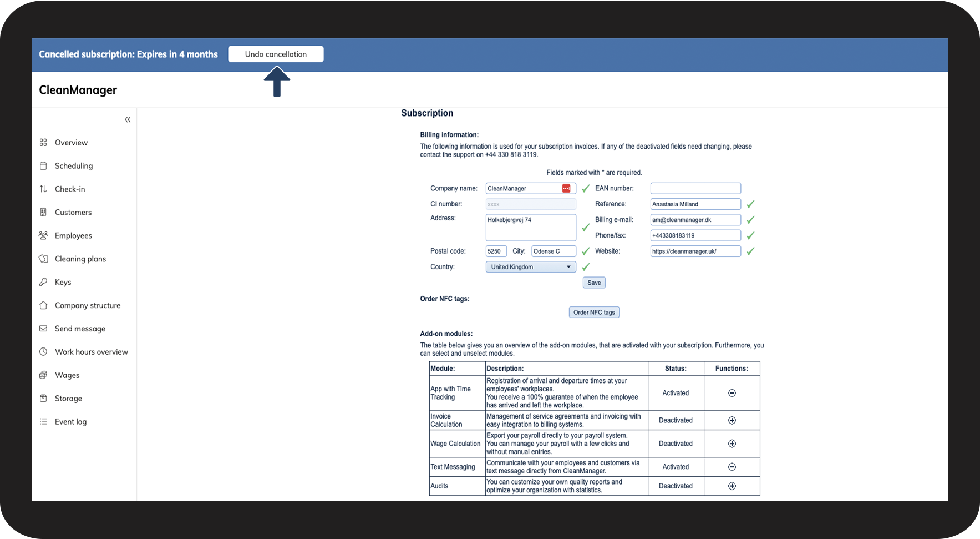Click the Send message envelope icon
Viewport: 980px width, 539px height.
pyautogui.click(x=43, y=329)
